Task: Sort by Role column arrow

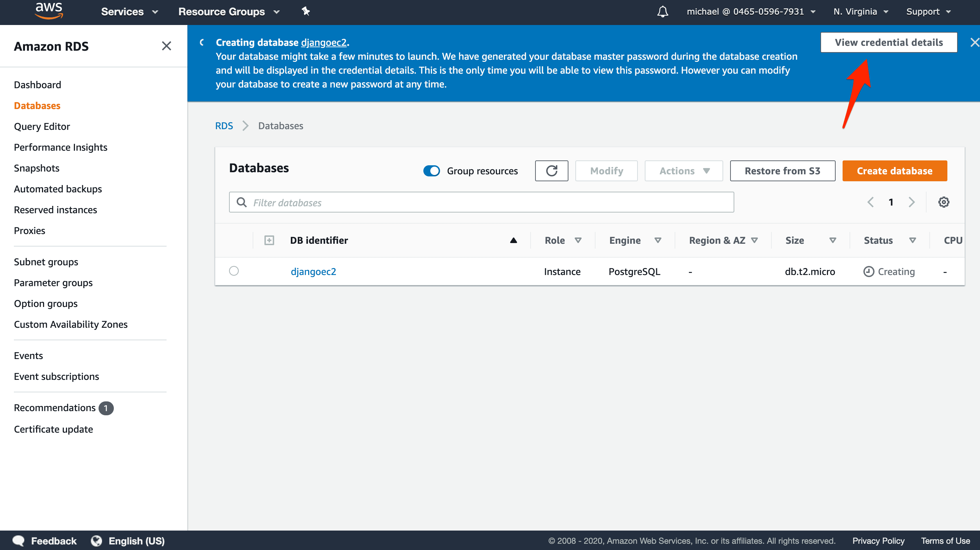Action: click(578, 240)
